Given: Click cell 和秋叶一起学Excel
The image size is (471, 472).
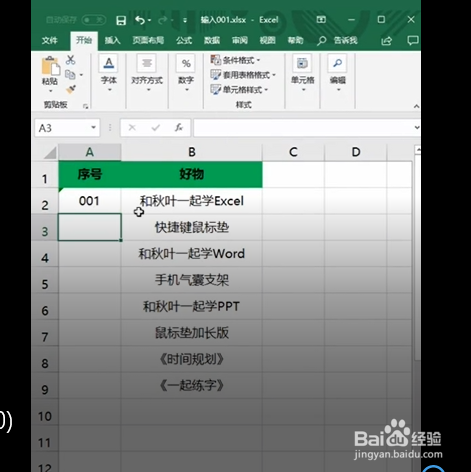Looking at the screenshot, I should click(192, 201).
